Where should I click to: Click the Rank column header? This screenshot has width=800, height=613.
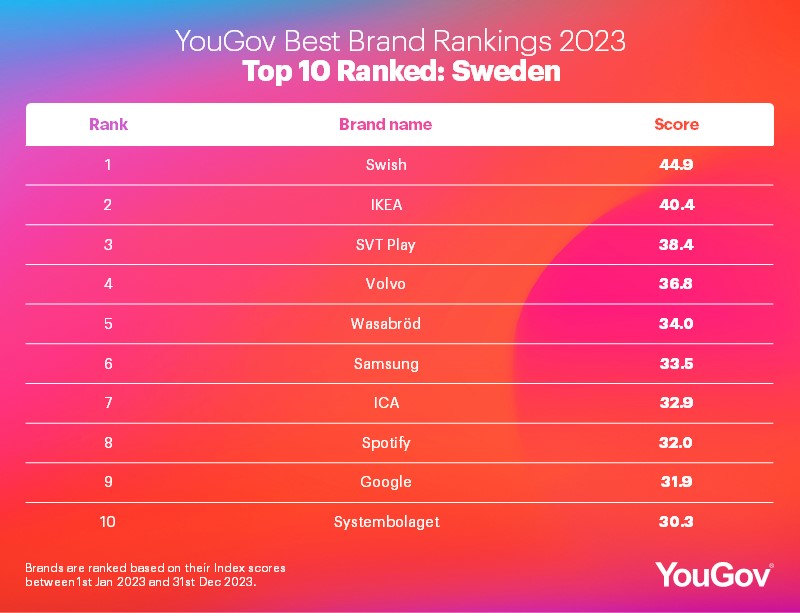point(108,125)
